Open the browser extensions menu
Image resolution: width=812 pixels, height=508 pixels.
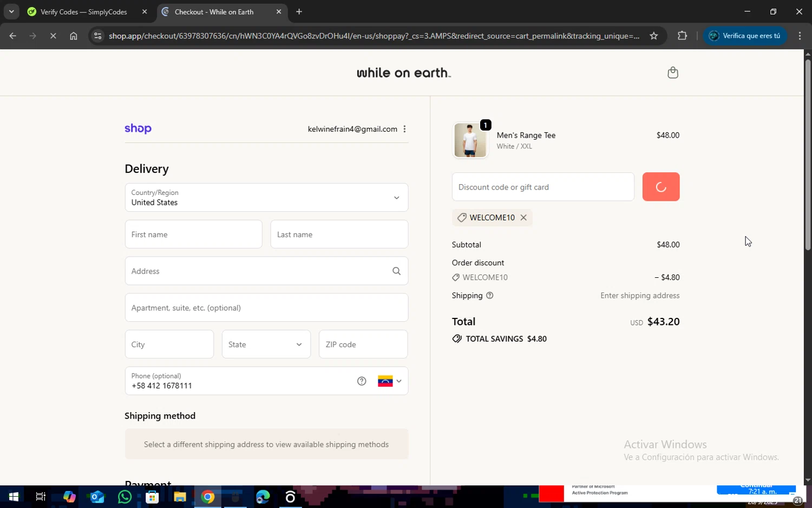pyautogui.click(x=682, y=36)
